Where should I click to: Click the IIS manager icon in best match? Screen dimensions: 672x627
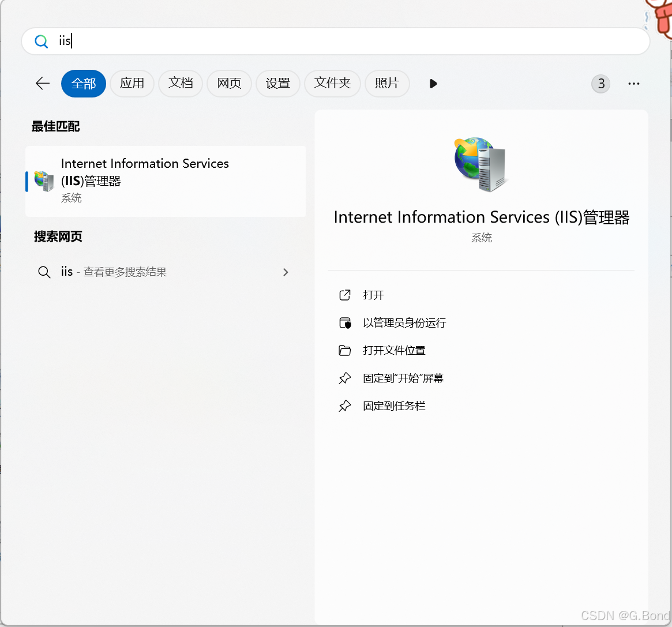[44, 181]
